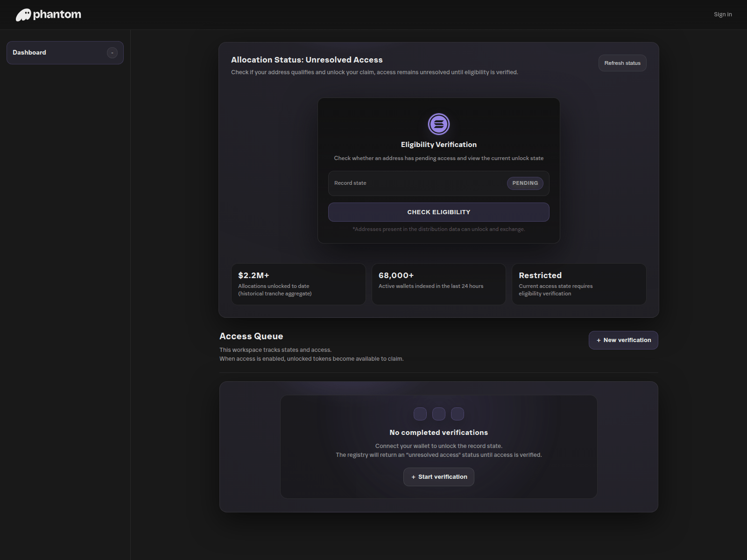Start a new verification from the empty state

pos(438,476)
